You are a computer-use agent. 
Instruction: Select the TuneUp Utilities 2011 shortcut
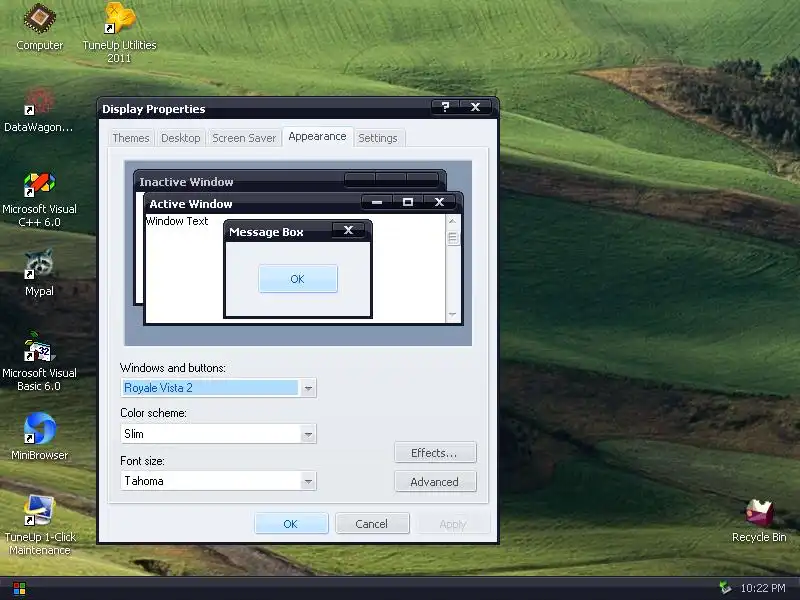(119, 32)
